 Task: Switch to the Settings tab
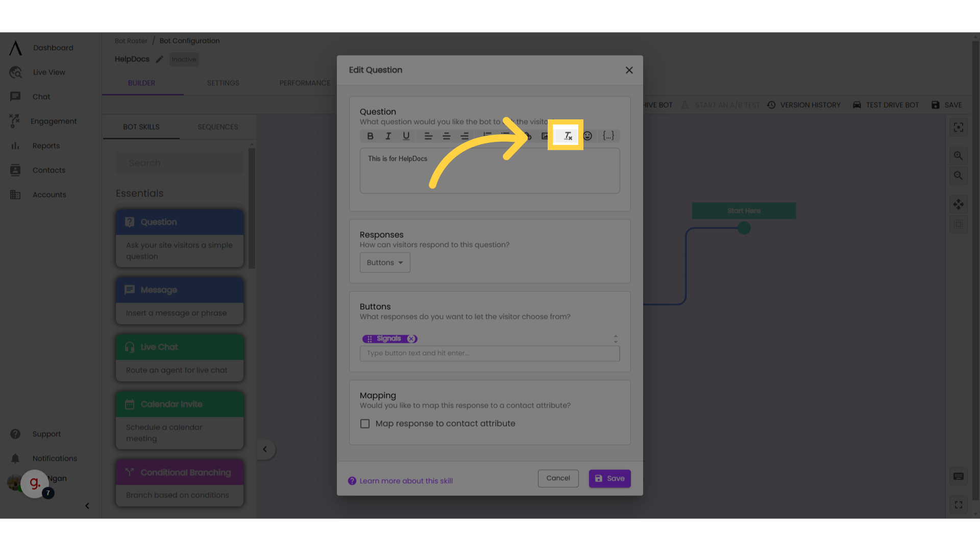point(224,83)
